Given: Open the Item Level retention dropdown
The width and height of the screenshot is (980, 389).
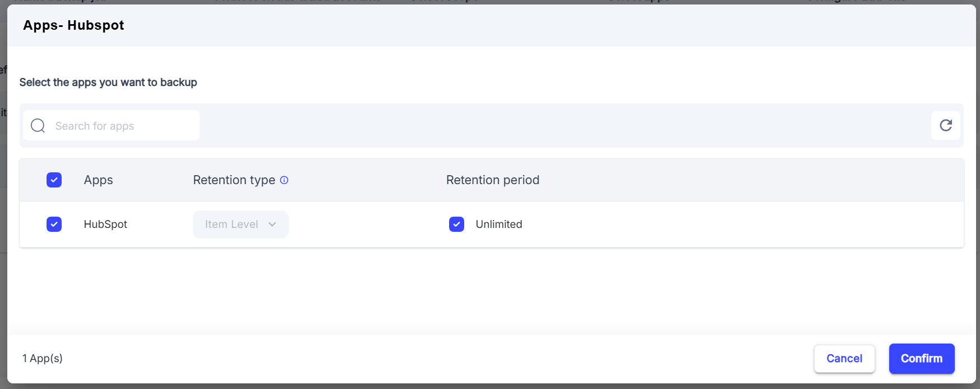Looking at the screenshot, I should coord(241,225).
